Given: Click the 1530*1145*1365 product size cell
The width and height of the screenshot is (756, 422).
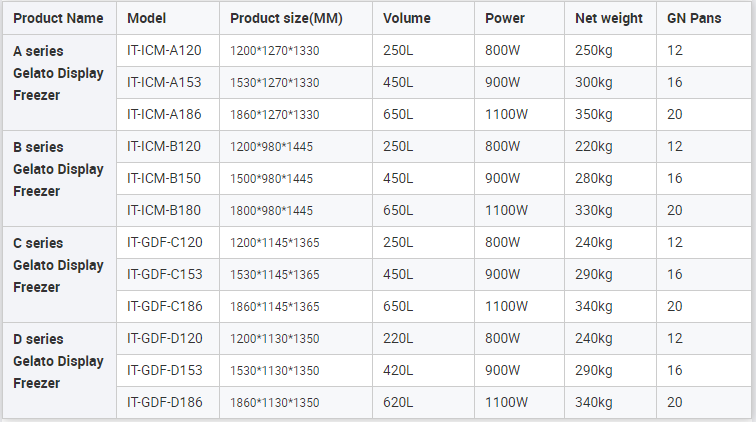Looking at the screenshot, I should 275,274.
